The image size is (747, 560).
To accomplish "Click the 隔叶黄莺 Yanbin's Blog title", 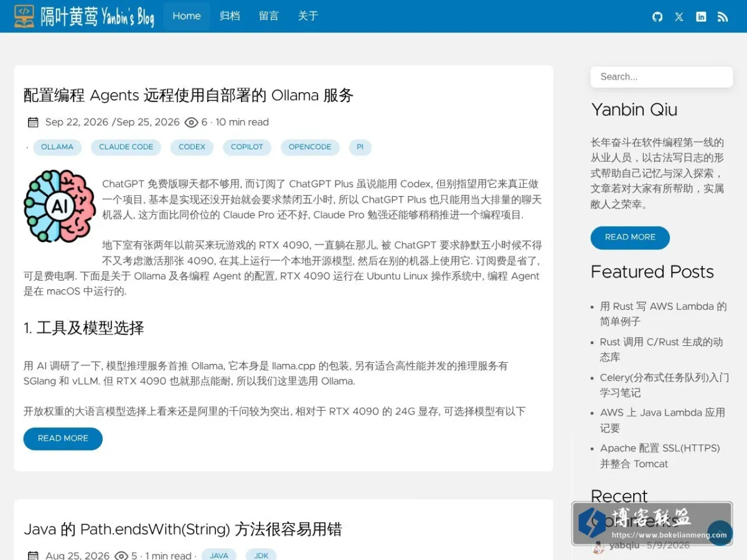I will tap(97, 17).
